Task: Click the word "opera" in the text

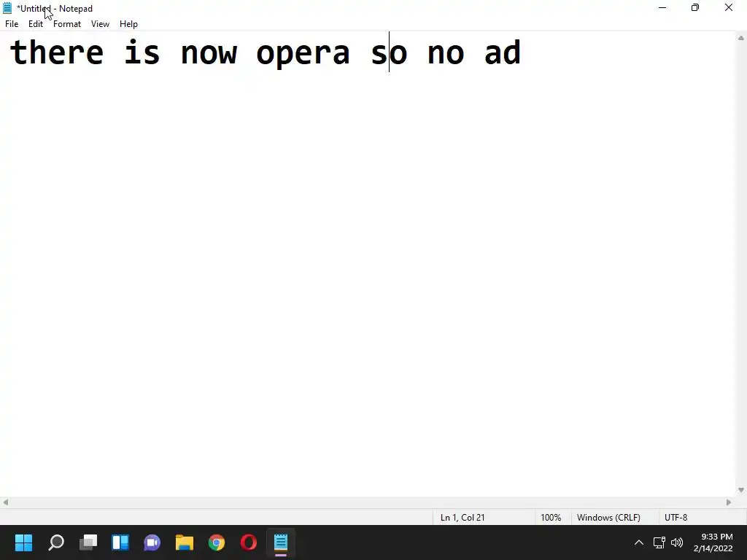Action: 303,53
